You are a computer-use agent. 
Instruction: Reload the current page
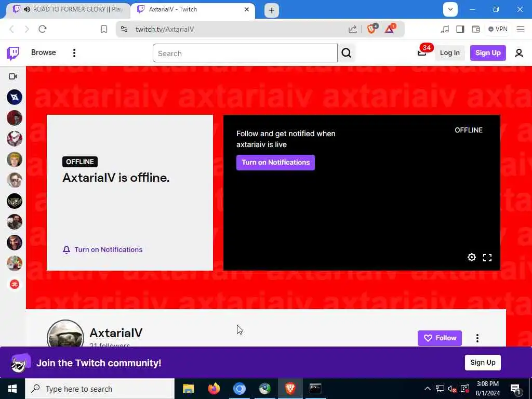(43, 29)
